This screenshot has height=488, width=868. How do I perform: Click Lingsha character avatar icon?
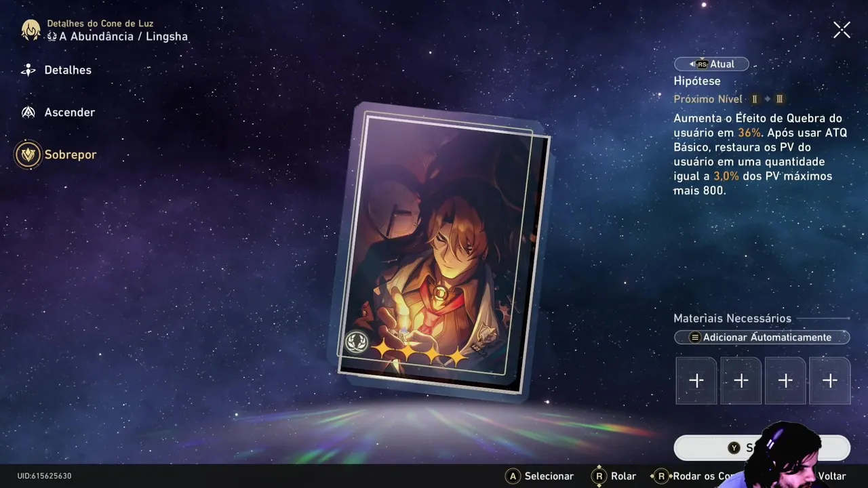point(31,30)
